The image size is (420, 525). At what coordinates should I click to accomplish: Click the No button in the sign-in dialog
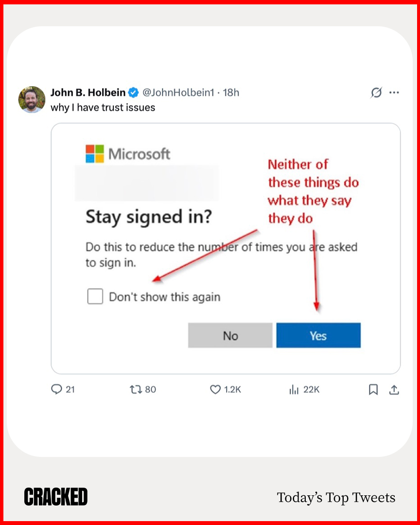[x=229, y=335]
